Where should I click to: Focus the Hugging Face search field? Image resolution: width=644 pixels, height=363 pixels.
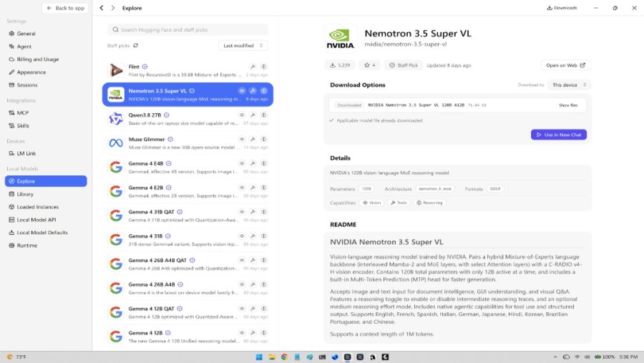(187, 29)
